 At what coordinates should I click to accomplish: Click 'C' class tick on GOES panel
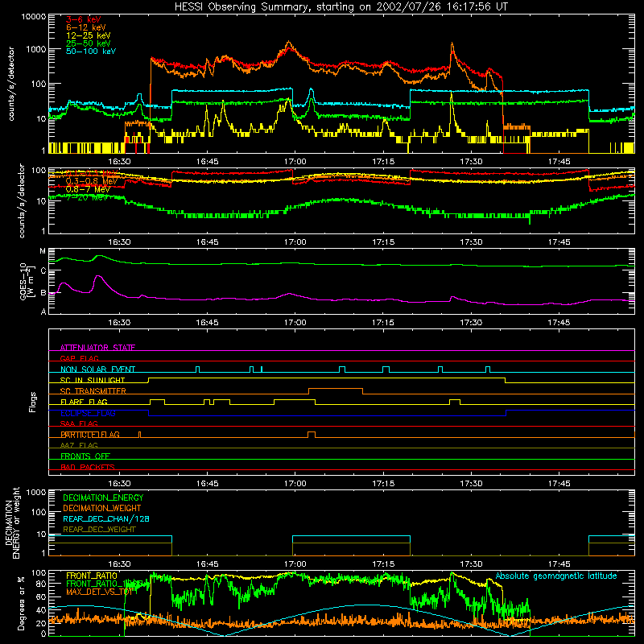point(43,270)
